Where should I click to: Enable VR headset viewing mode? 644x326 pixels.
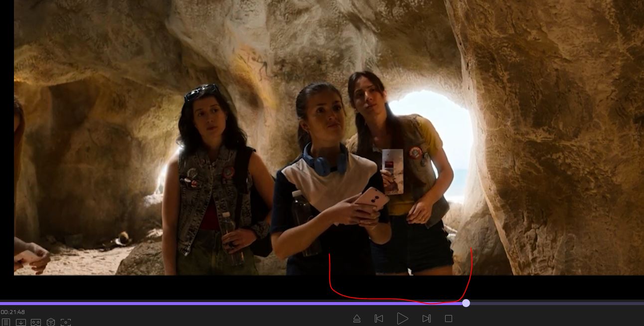tap(36, 323)
